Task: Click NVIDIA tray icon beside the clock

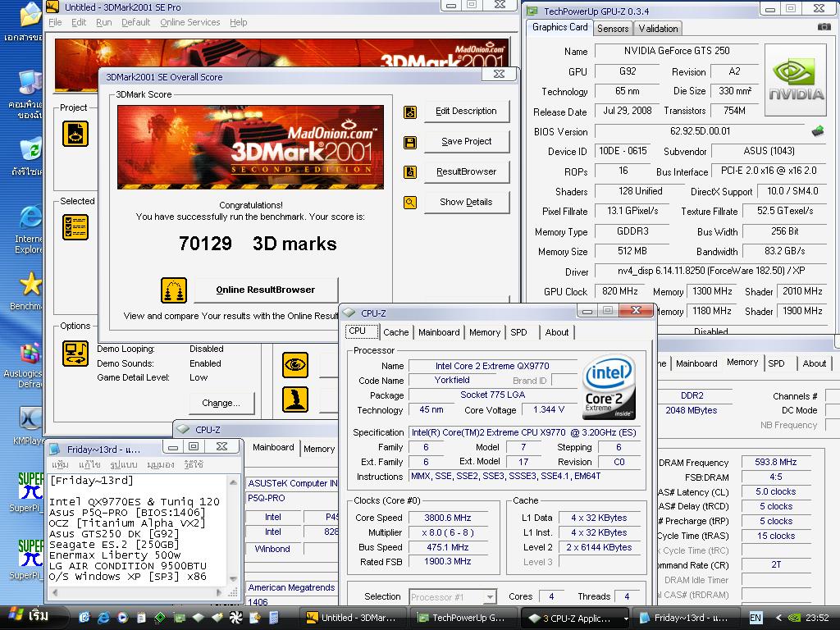Action: coord(795,618)
